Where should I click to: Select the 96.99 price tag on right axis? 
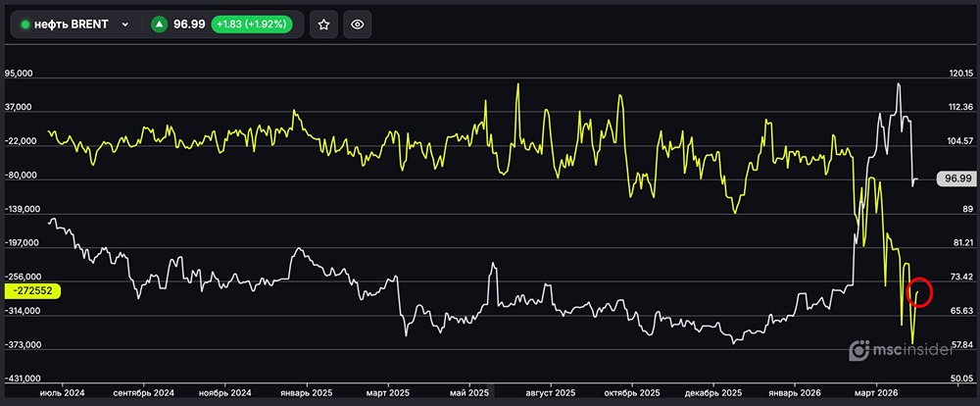point(954,178)
